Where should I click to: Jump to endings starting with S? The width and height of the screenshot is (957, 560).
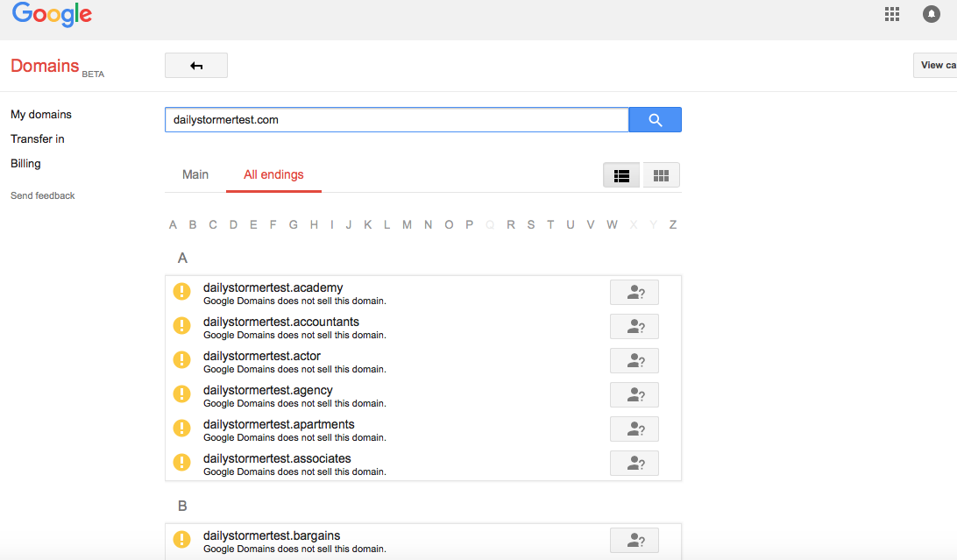(531, 225)
